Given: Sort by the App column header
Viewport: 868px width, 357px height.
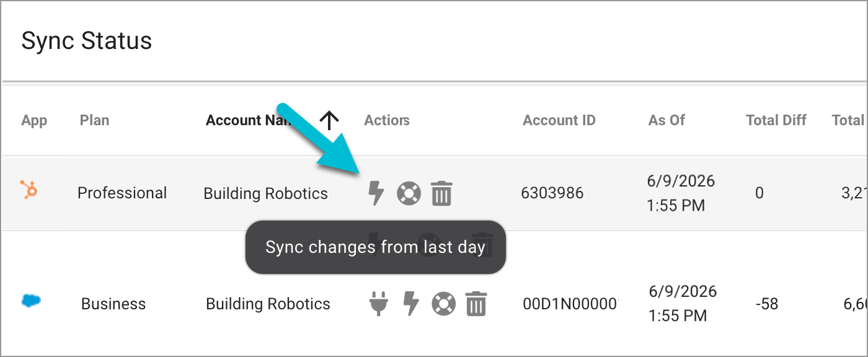Looking at the screenshot, I should 34,120.
